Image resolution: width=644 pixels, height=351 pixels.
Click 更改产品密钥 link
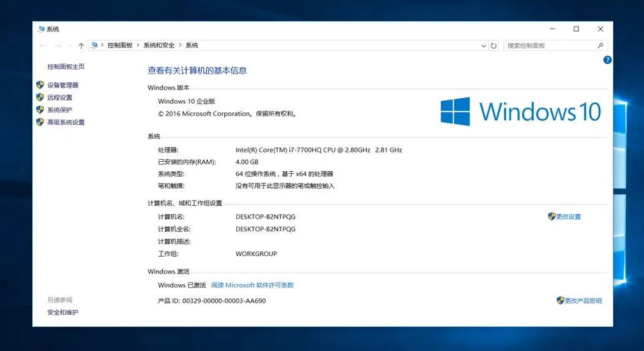[x=583, y=301]
